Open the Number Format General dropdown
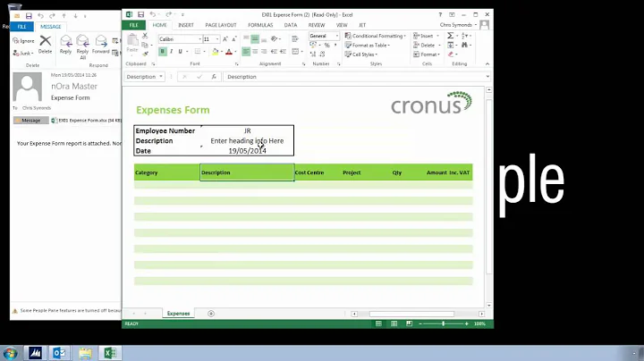 coord(337,36)
